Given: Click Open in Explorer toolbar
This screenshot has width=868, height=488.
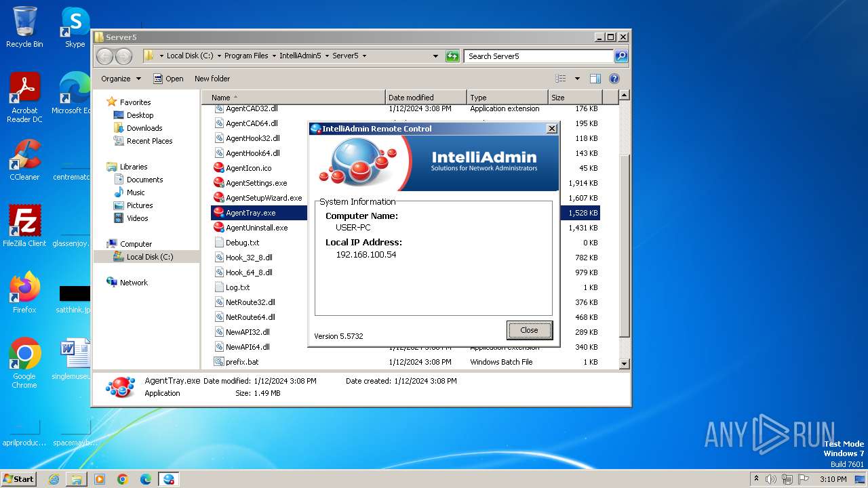Looking at the screenshot, I should (168, 79).
